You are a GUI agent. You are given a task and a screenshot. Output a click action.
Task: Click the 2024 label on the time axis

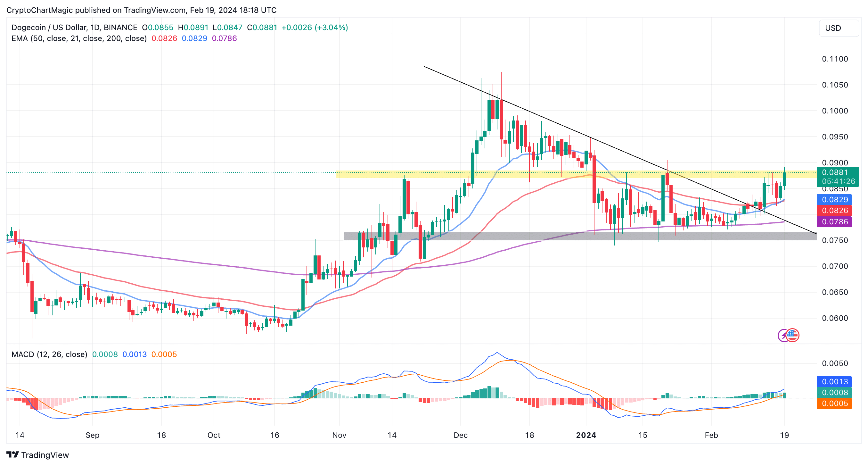coord(586,435)
